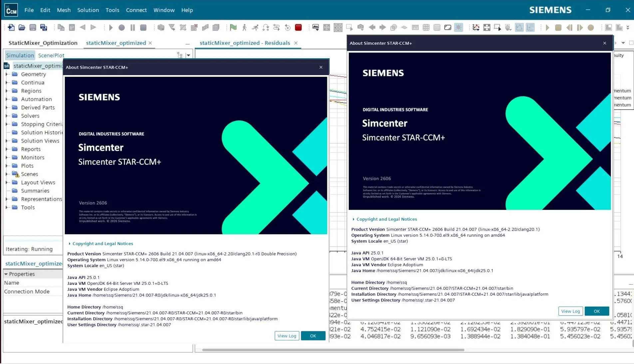Click the camera snapshot icon

pos(360,28)
